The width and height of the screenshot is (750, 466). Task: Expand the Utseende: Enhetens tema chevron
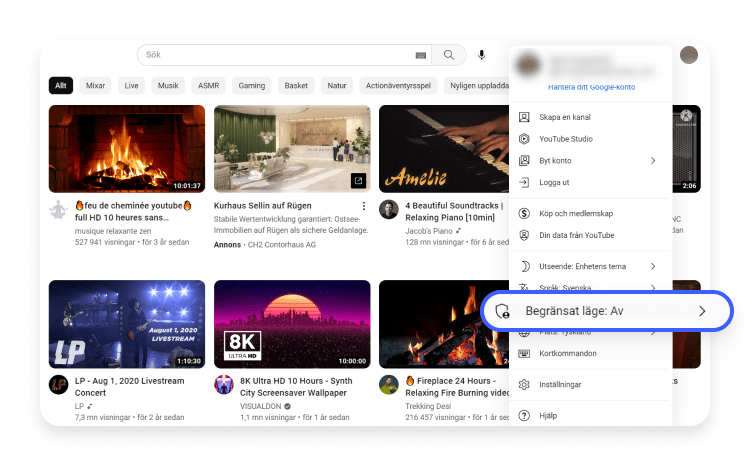653,266
